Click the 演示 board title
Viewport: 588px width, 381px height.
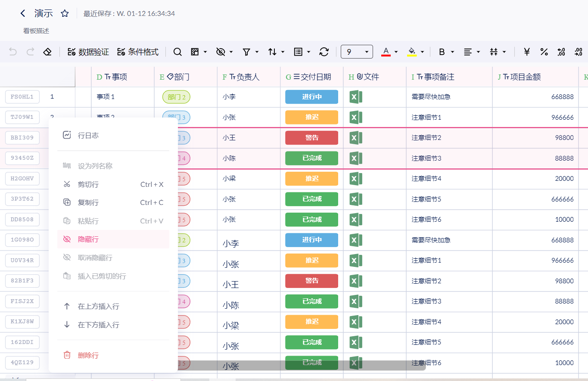tap(44, 13)
